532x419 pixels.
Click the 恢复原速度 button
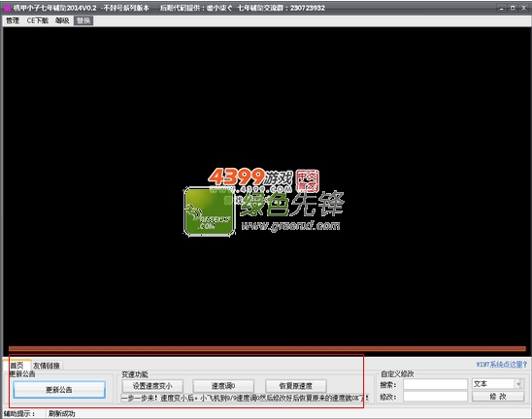(x=296, y=386)
